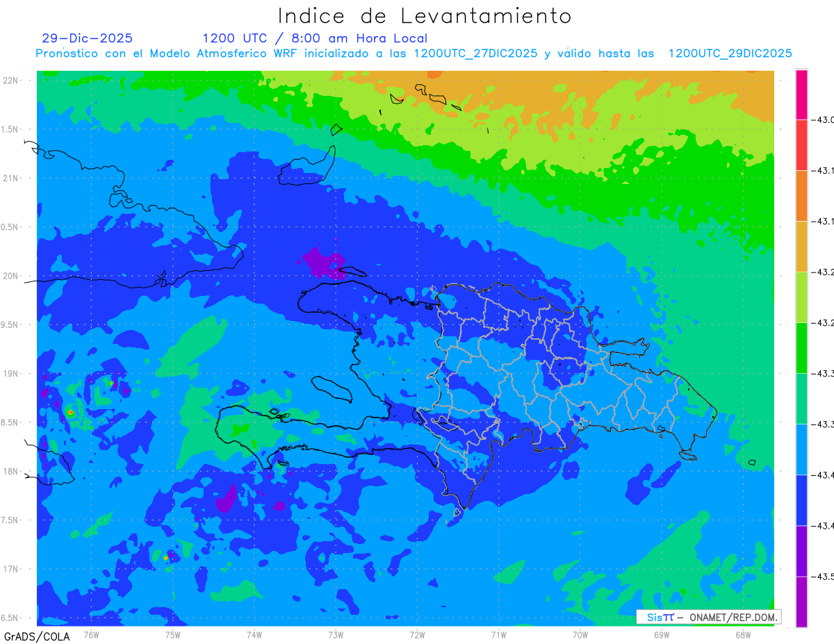This screenshot has height=644, width=834.
Task: Click the magenta swatch on the color bar
Action: click(801, 94)
